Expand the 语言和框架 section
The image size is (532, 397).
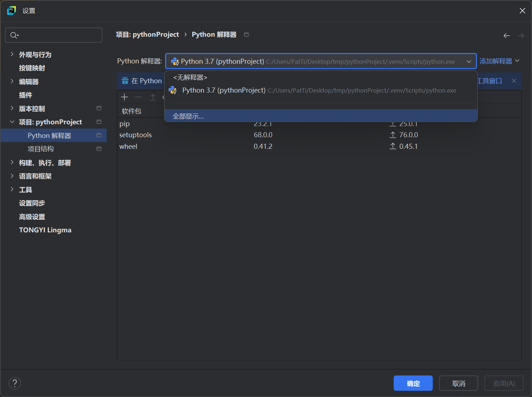click(x=12, y=176)
